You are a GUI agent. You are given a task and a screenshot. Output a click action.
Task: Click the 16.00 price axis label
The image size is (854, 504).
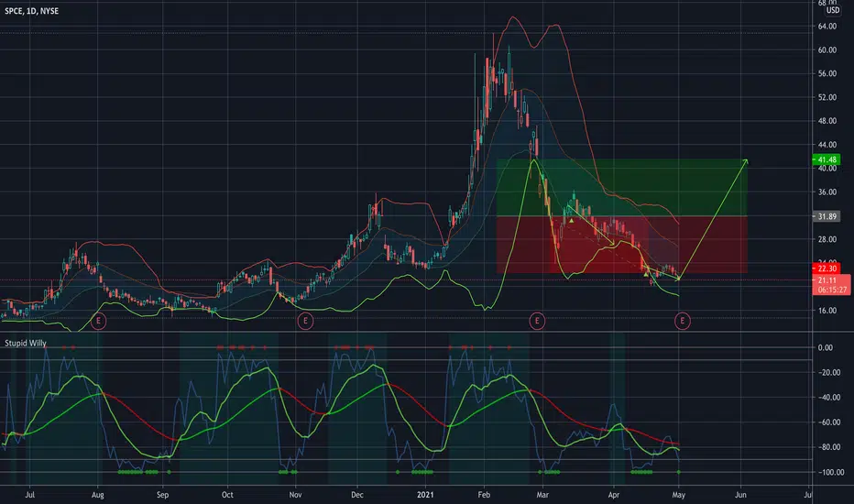tap(827, 311)
